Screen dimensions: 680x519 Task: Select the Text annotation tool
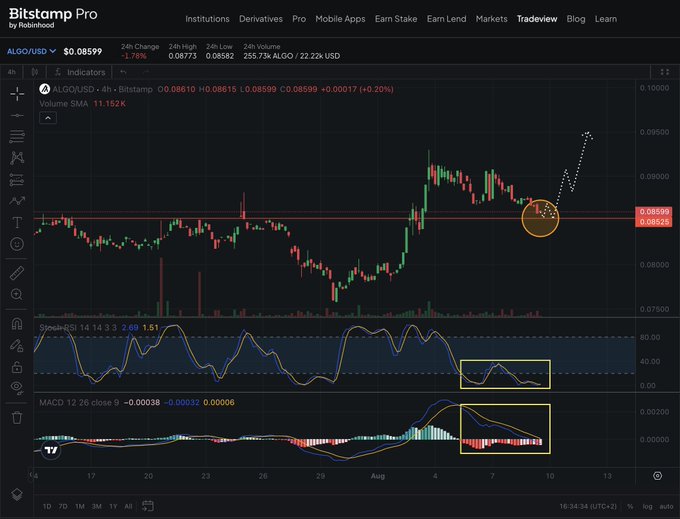17,222
